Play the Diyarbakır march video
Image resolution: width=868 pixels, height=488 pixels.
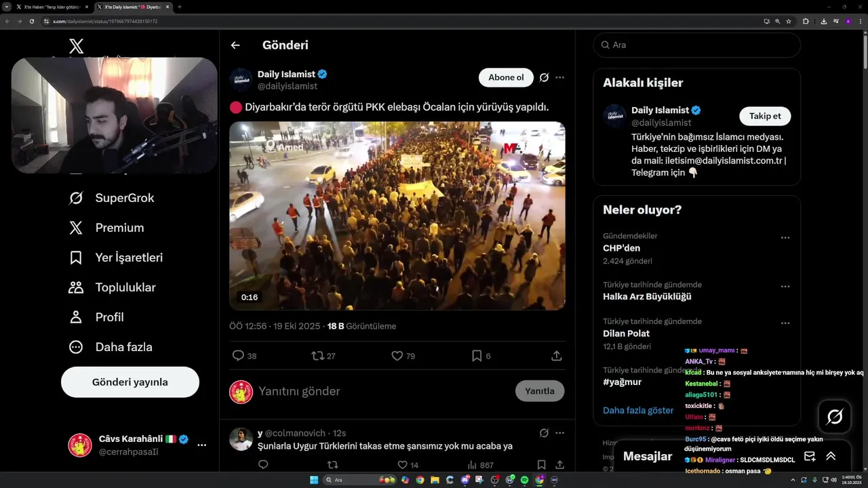click(x=397, y=216)
